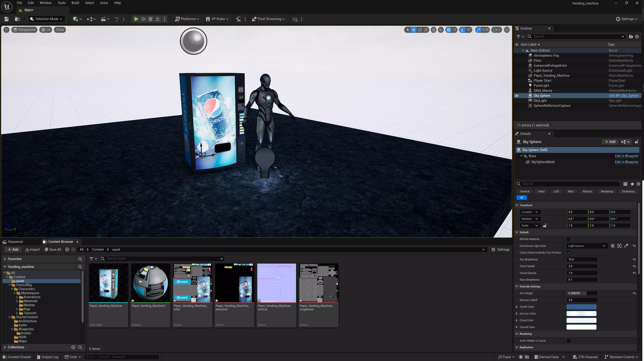Select the Scale gizmo tool

click(426, 30)
